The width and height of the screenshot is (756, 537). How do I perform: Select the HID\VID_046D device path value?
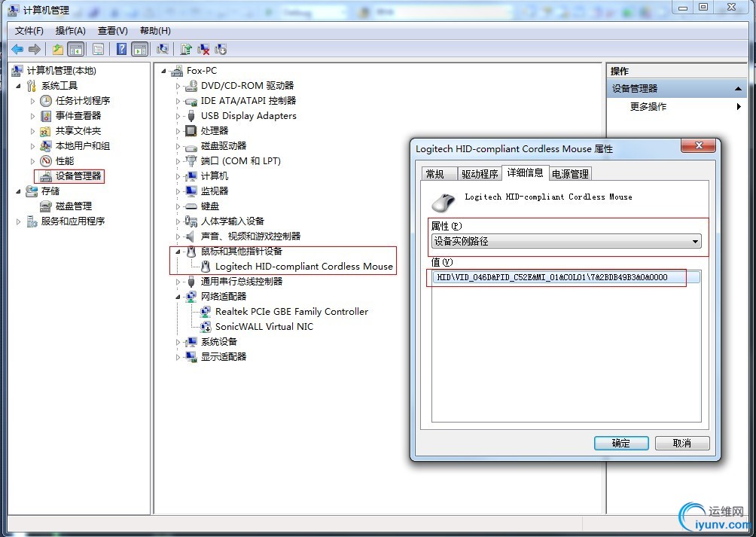[x=566, y=277]
